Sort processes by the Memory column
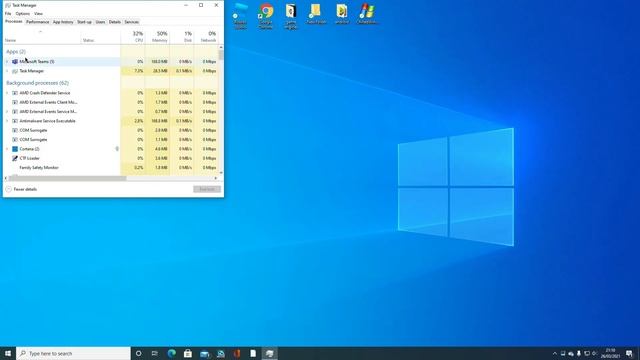The image size is (640, 360). point(158,36)
